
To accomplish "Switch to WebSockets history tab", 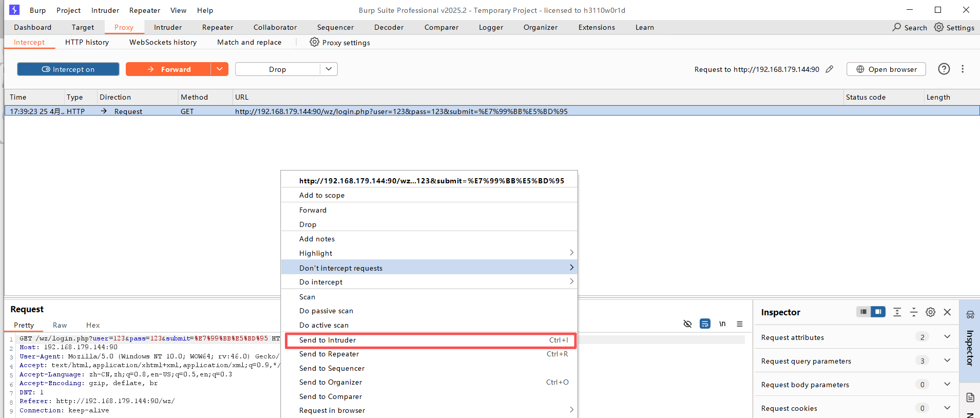I will [163, 42].
